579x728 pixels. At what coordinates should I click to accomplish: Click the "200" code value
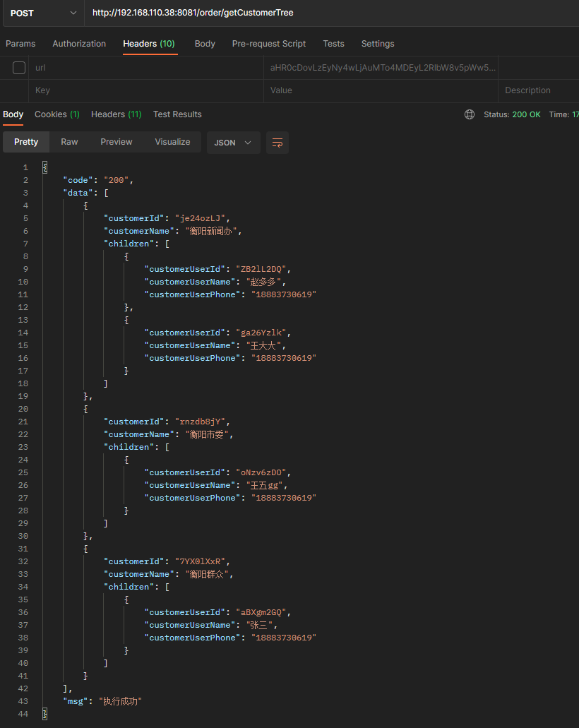[x=116, y=180]
